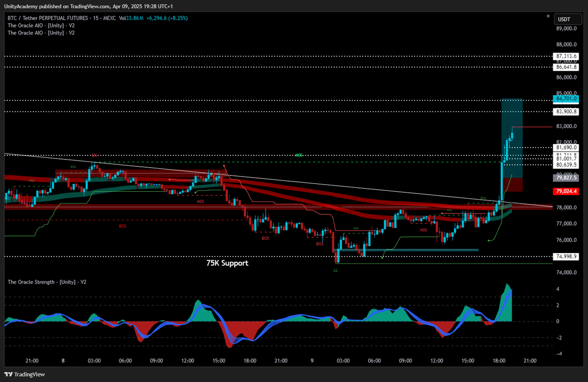
Task: Click the 76,000.0 price axis tick
Action: tap(566, 240)
